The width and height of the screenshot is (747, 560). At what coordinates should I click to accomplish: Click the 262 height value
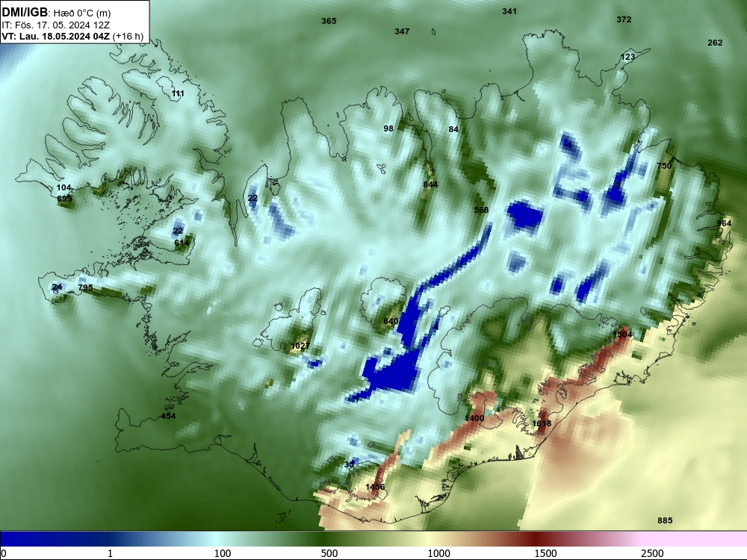tap(715, 43)
